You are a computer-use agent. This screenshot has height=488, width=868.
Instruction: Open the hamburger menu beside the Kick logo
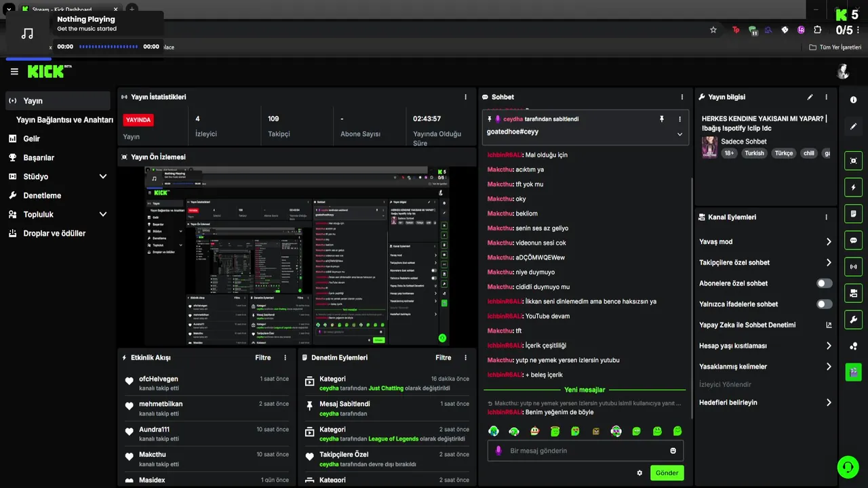(14, 71)
